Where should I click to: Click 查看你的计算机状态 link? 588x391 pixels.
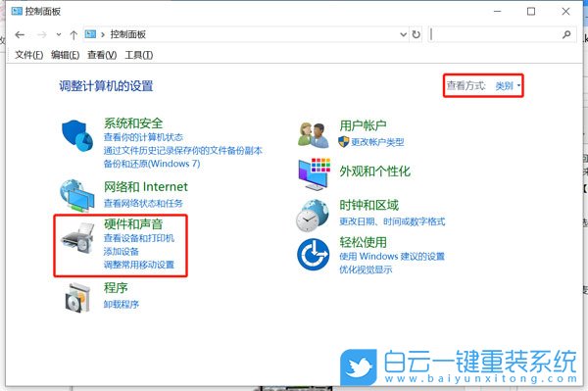tap(143, 137)
